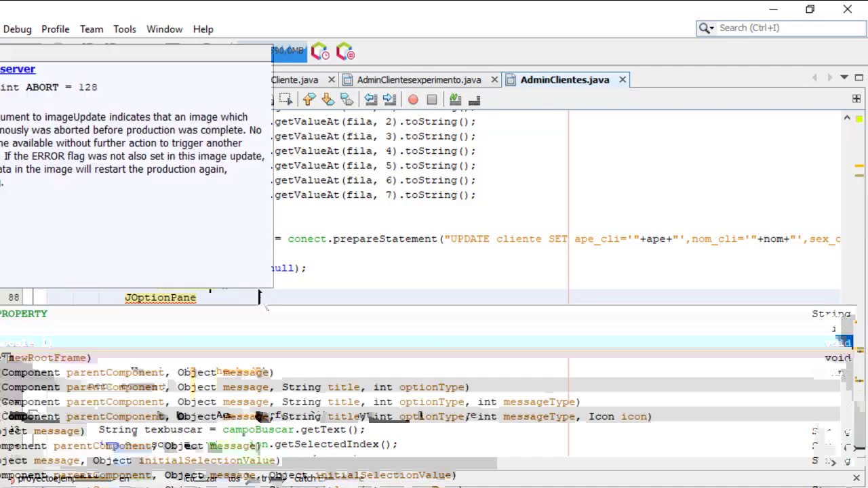Select completion item ending 'int optionType)'

(235, 387)
